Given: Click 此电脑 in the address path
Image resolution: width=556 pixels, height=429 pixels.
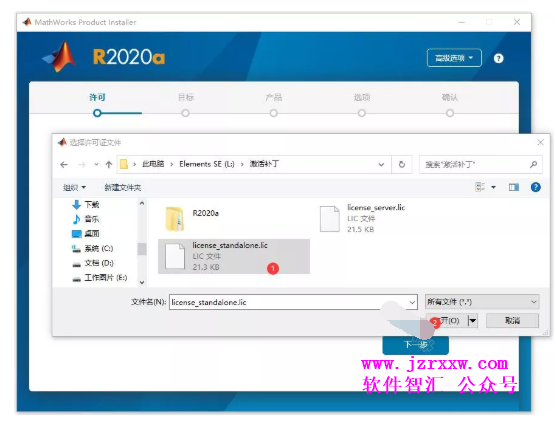Looking at the screenshot, I should coord(153,164).
